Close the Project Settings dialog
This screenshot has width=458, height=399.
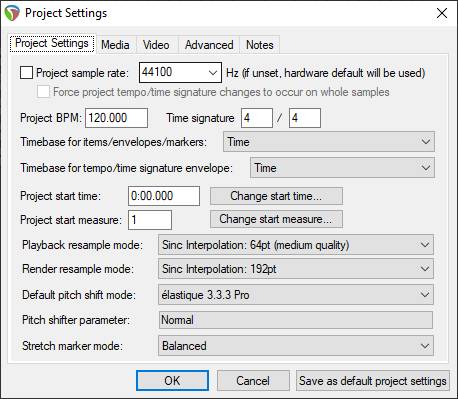coord(442,13)
